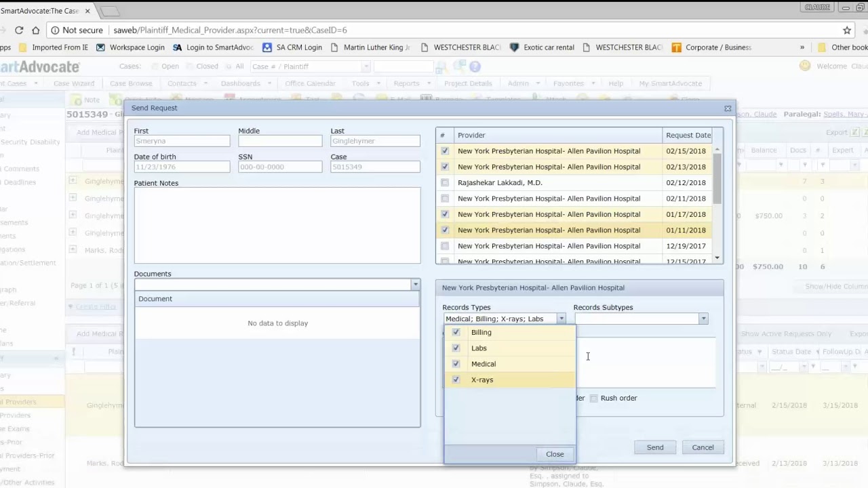Click the Middle name field
The width and height of the screenshot is (868, 488).
[280, 141]
